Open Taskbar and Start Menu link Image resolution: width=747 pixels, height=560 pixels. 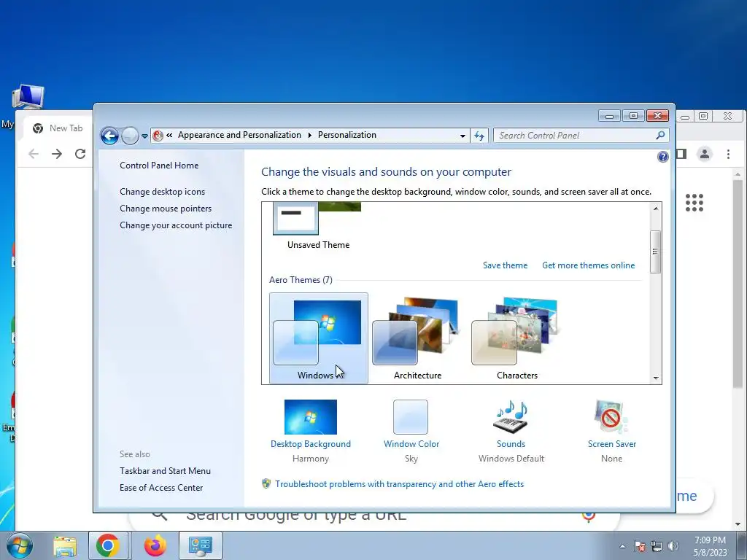[165, 471]
